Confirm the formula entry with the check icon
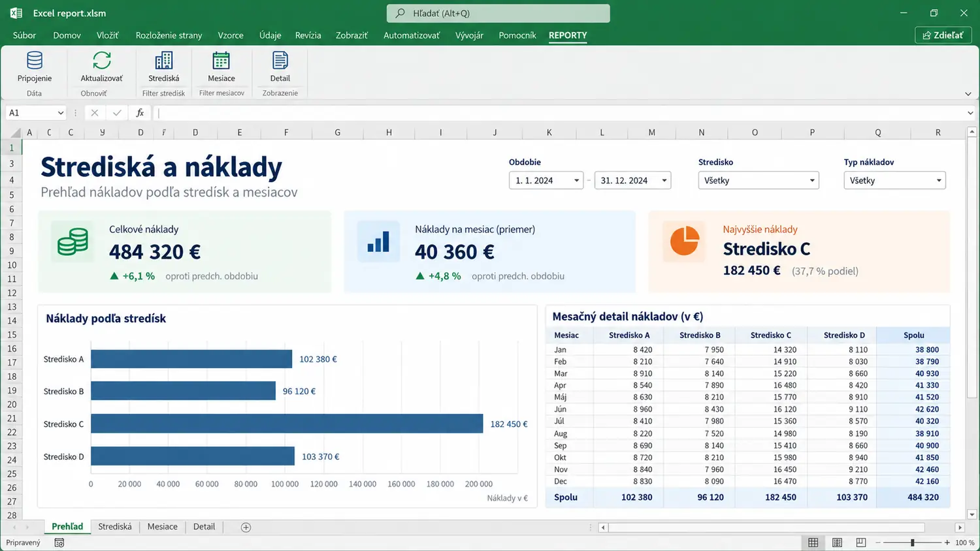This screenshot has width=980, height=551. pos(117,113)
